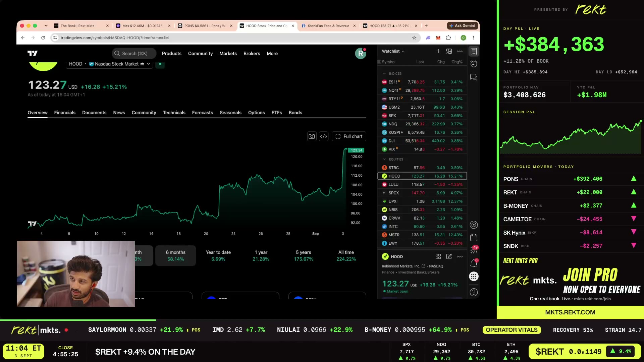Reload the page
Image resolution: width=644 pixels, height=362 pixels.
point(43,38)
